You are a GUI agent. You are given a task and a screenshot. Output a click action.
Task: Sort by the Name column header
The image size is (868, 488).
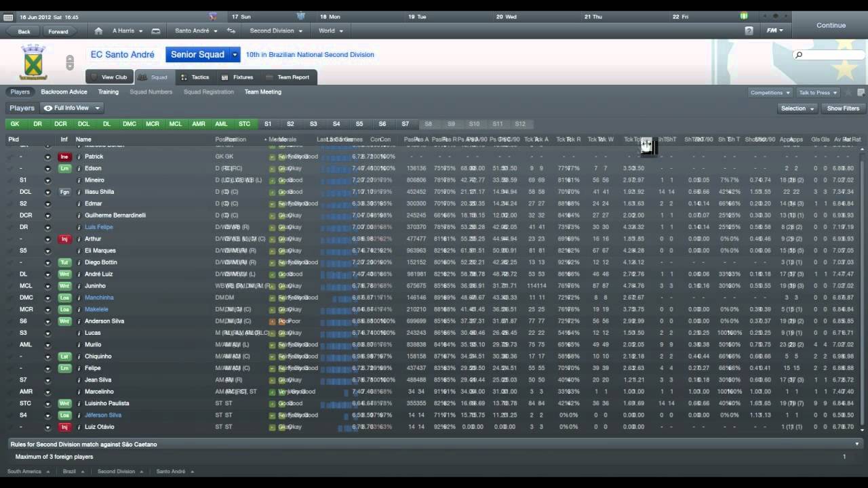pos(83,140)
